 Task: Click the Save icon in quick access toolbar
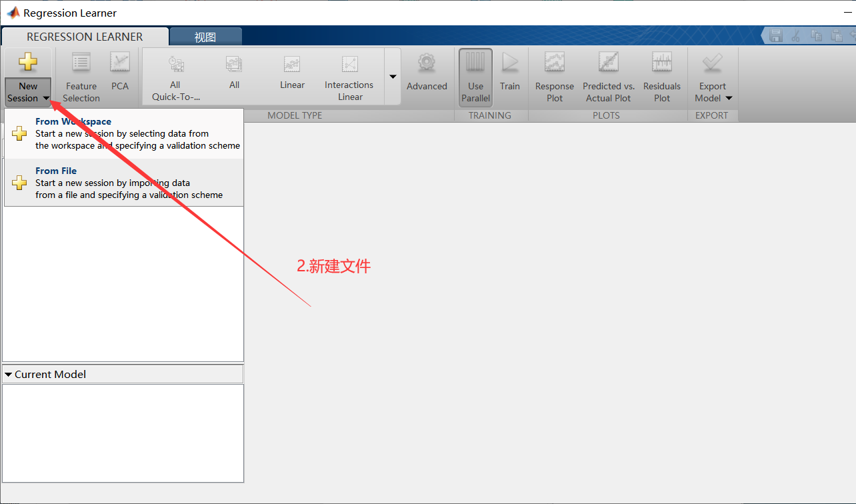pyautogui.click(x=776, y=36)
